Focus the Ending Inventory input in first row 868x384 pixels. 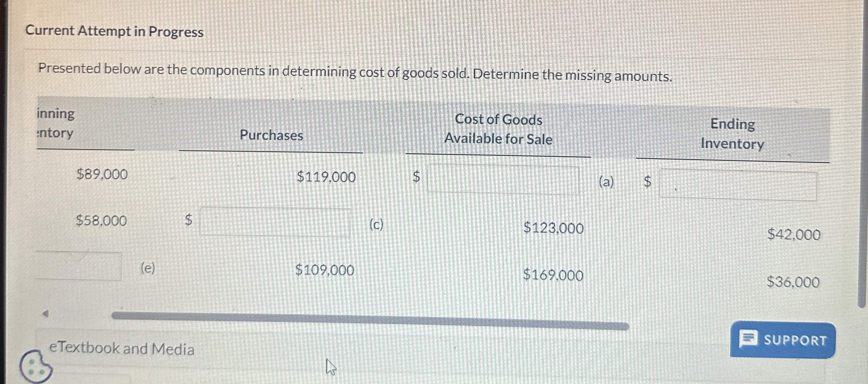click(x=738, y=184)
